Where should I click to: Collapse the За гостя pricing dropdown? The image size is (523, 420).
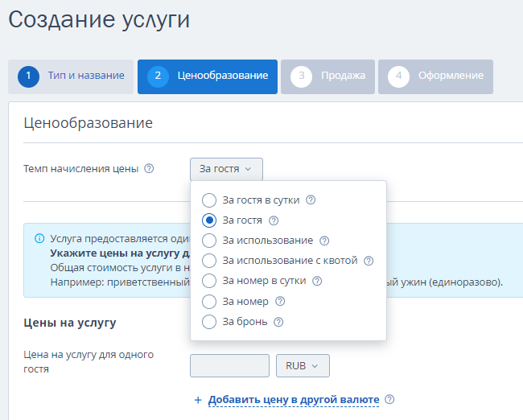226,169
